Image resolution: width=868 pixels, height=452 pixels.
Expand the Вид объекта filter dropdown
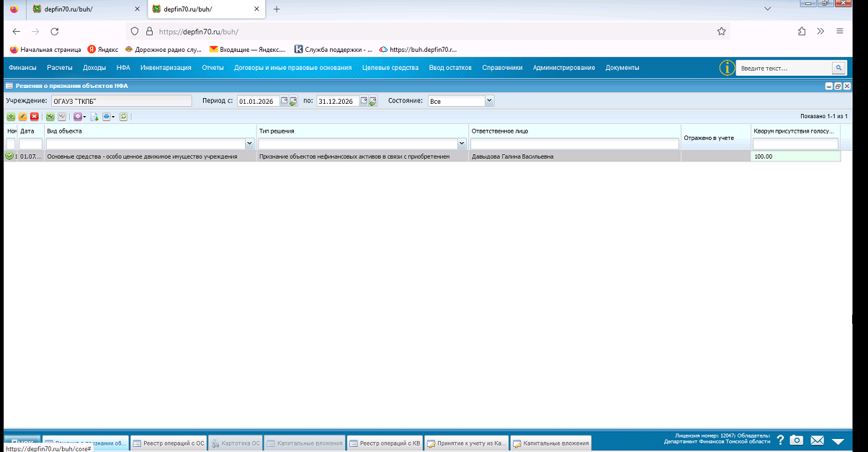250,144
